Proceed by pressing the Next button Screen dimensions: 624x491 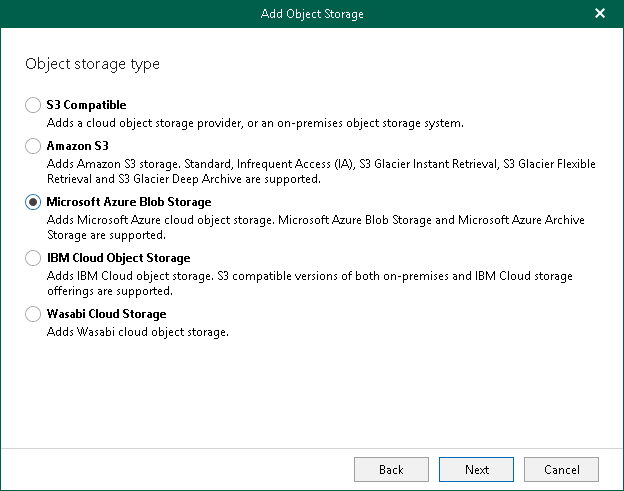(x=477, y=469)
